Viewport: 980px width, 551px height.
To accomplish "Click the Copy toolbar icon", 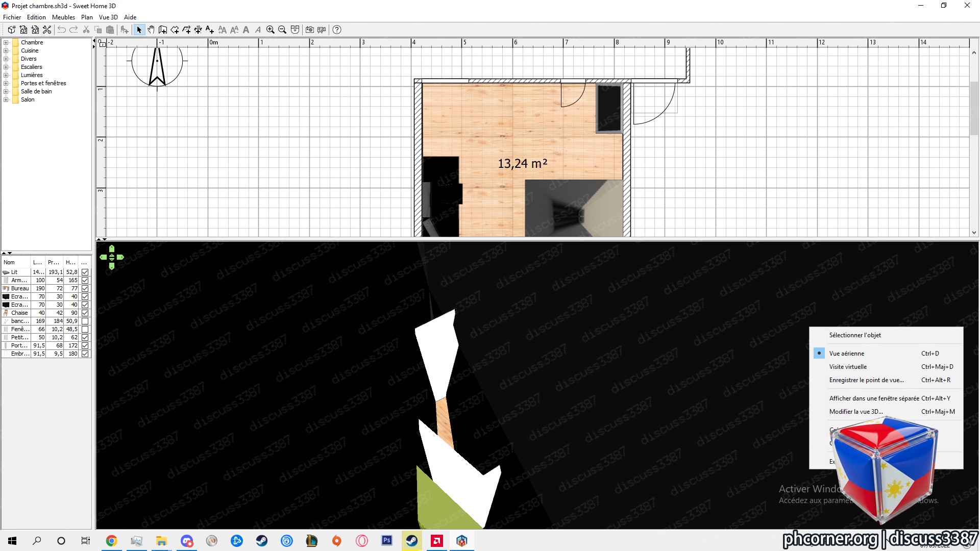I will [98, 30].
